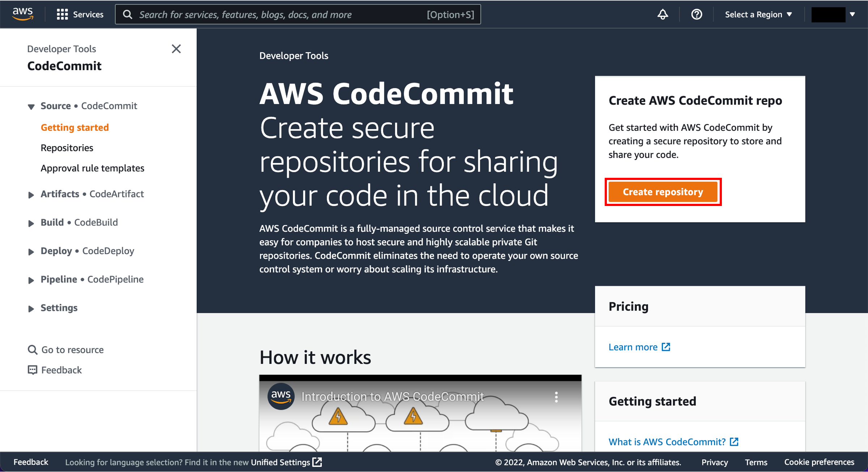Open Approval rule templates
The height and width of the screenshot is (472, 868).
(x=92, y=168)
